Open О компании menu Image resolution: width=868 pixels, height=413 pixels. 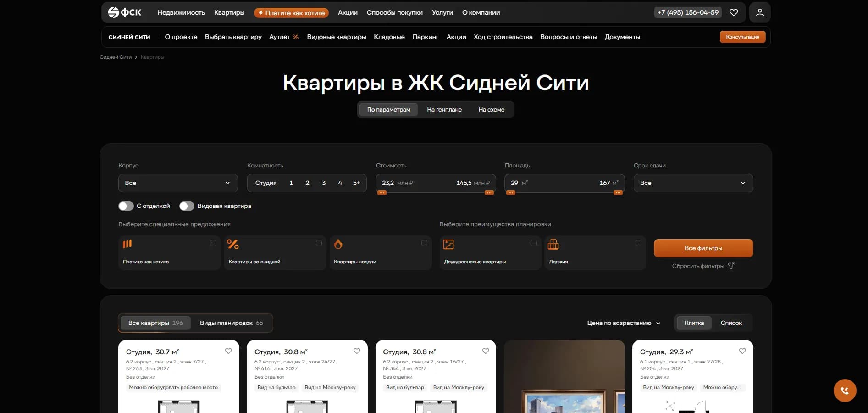[481, 12]
